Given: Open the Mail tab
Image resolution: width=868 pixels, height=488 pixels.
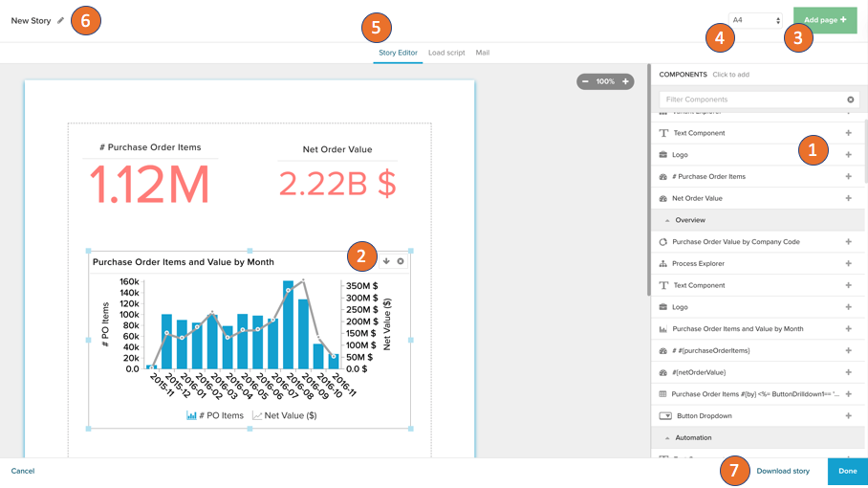Looking at the screenshot, I should pyautogui.click(x=483, y=53).
